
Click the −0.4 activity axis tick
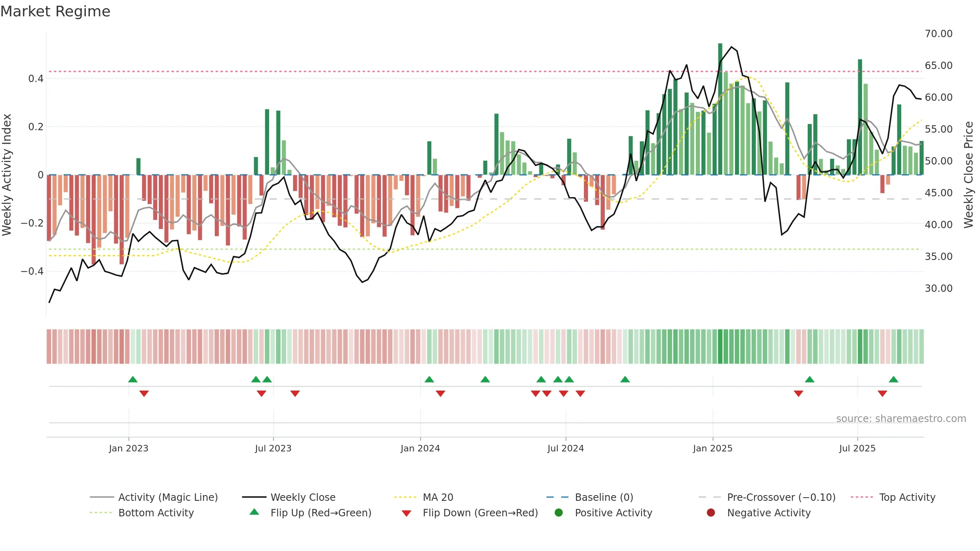pos(32,271)
